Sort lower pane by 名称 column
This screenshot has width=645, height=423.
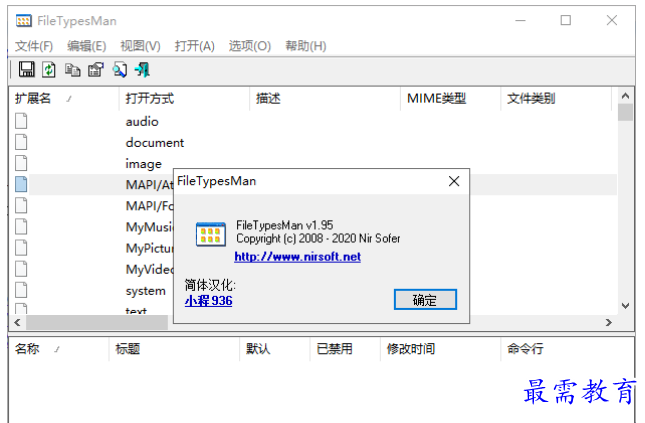[58, 349]
